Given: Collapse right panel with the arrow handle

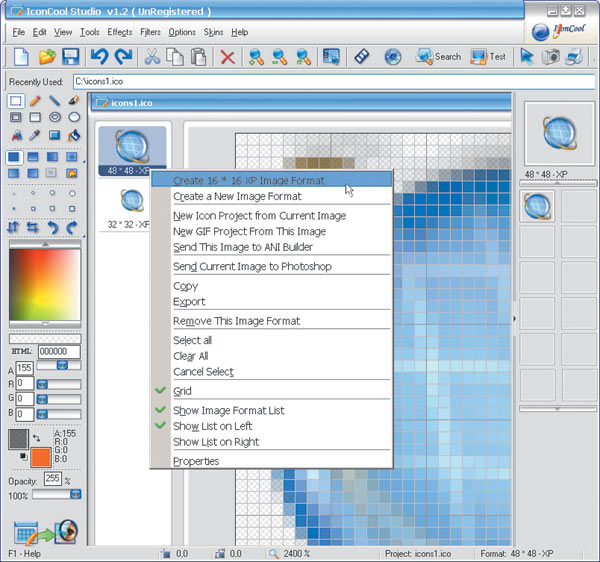Looking at the screenshot, I should 514,318.
